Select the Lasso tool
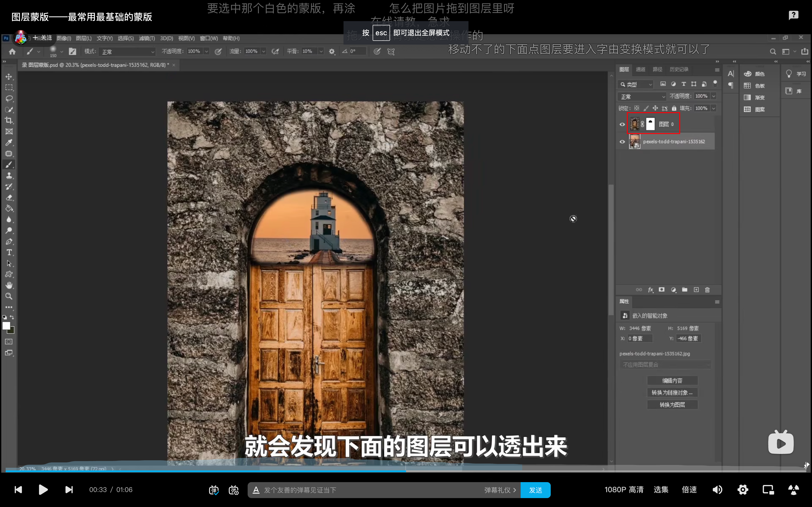Image resolution: width=812 pixels, height=507 pixels. point(9,99)
